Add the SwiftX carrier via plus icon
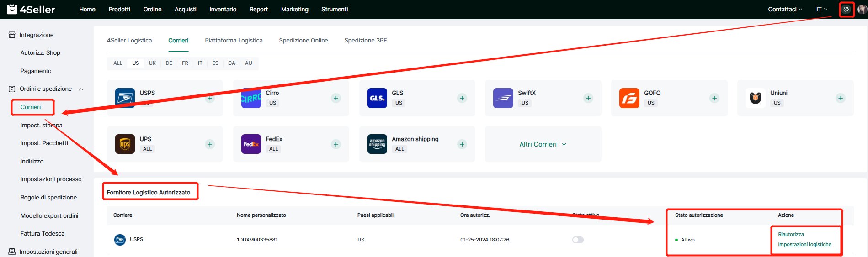The width and height of the screenshot is (868, 257). coord(588,98)
